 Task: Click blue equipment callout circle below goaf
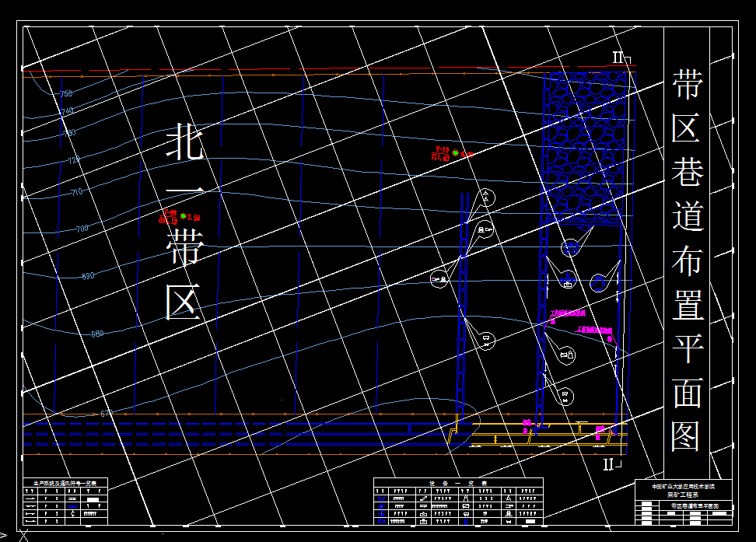570,248
